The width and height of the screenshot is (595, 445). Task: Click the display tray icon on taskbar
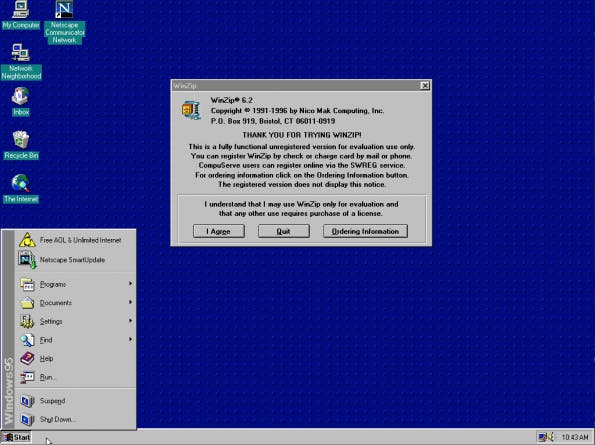click(542, 437)
